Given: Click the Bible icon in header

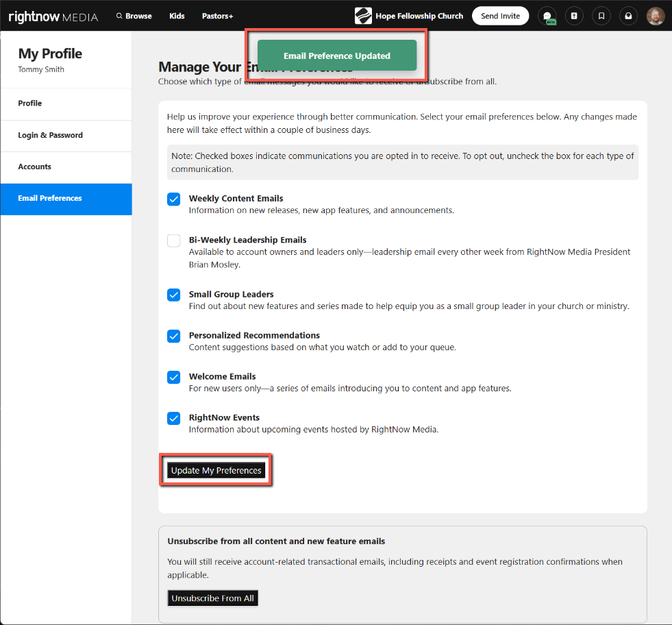Looking at the screenshot, I should [x=574, y=16].
